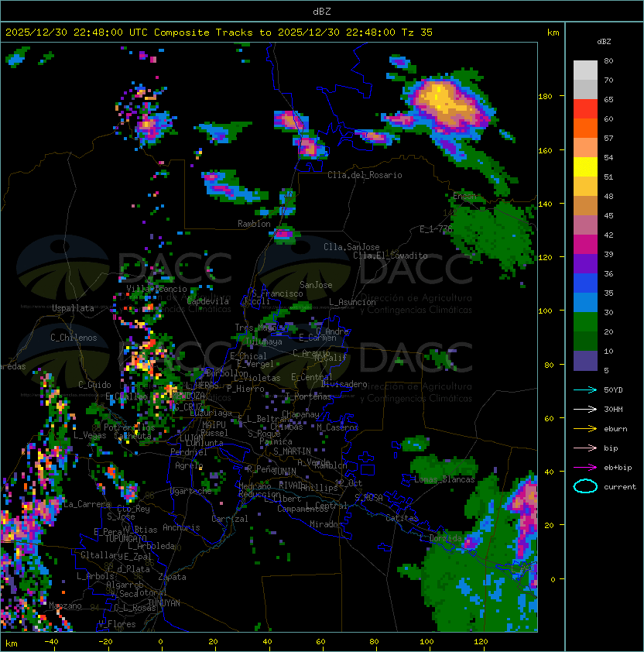Click the 'Zapata' map label
Screen dimensions: 644x652
pos(172,577)
